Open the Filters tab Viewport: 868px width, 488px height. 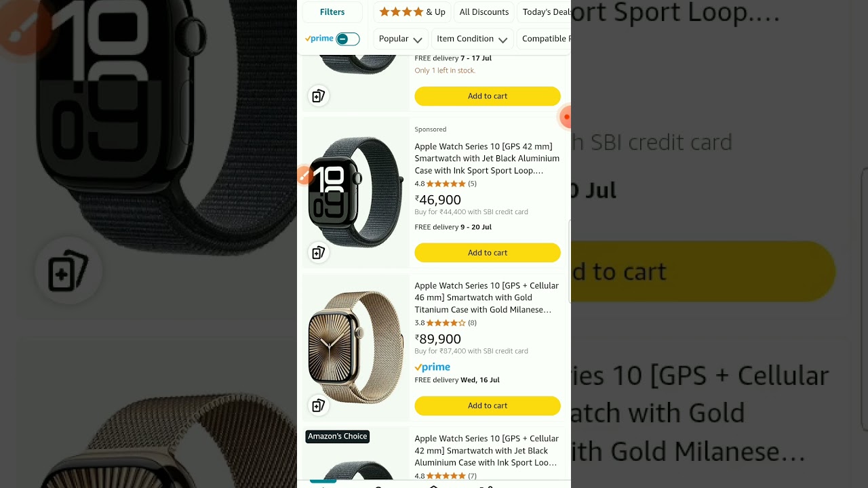[332, 12]
